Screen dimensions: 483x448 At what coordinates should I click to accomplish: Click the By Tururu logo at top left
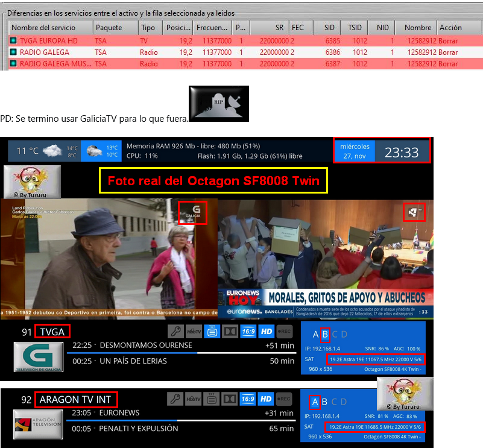(32, 181)
